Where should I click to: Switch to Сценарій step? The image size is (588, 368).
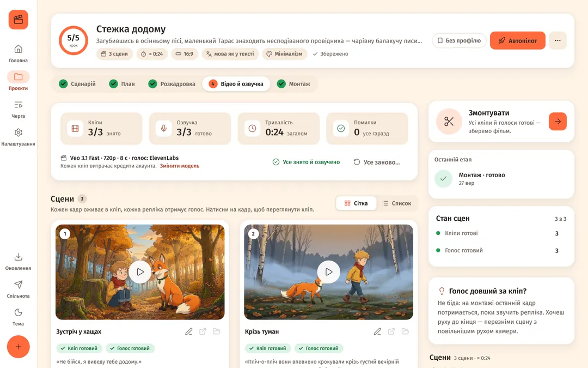pos(77,84)
